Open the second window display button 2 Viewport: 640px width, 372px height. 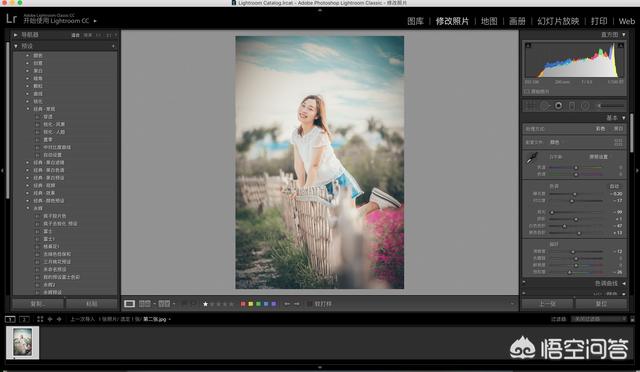coord(24,319)
